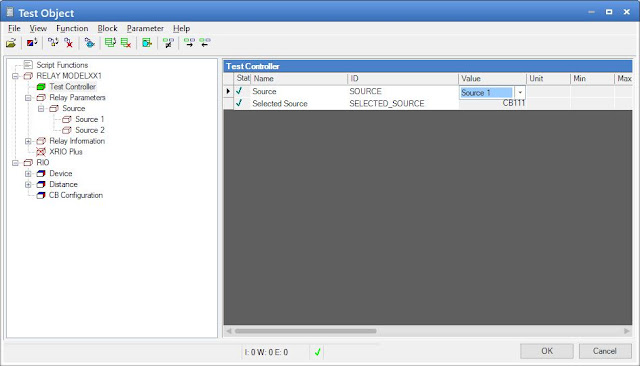Click the SELECTED_SOURCE ID cell
This screenshot has height=366, width=640.
click(x=403, y=104)
